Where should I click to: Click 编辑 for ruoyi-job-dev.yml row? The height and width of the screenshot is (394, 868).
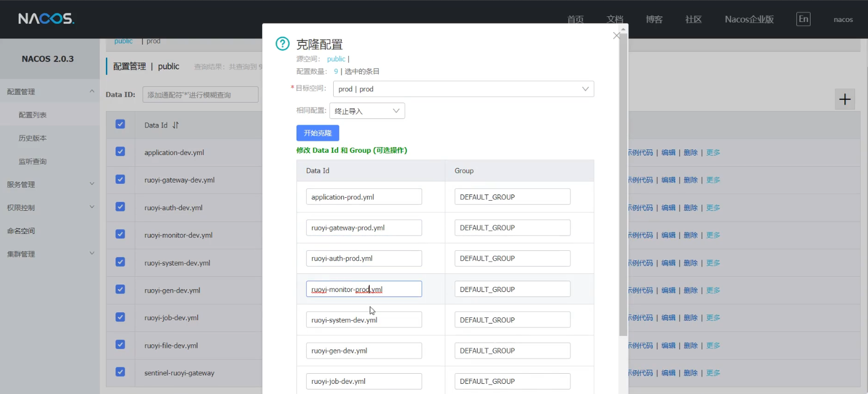[x=668, y=317]
